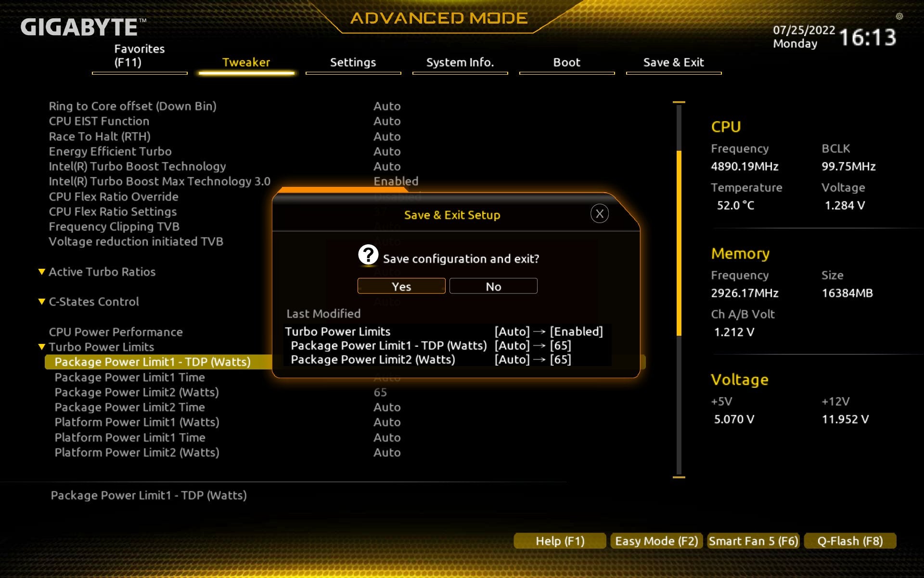Image resolution: width=924 pixels, height=578 pixels.
Task: Expand the Active Turbo Ratios section
Action: pos(101,271)
